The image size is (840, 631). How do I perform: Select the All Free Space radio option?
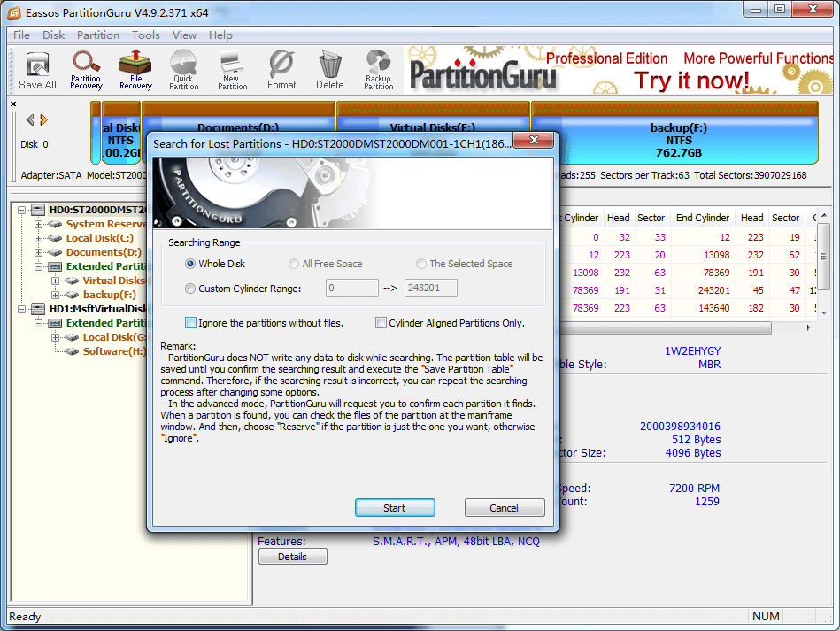pos(294,264)
